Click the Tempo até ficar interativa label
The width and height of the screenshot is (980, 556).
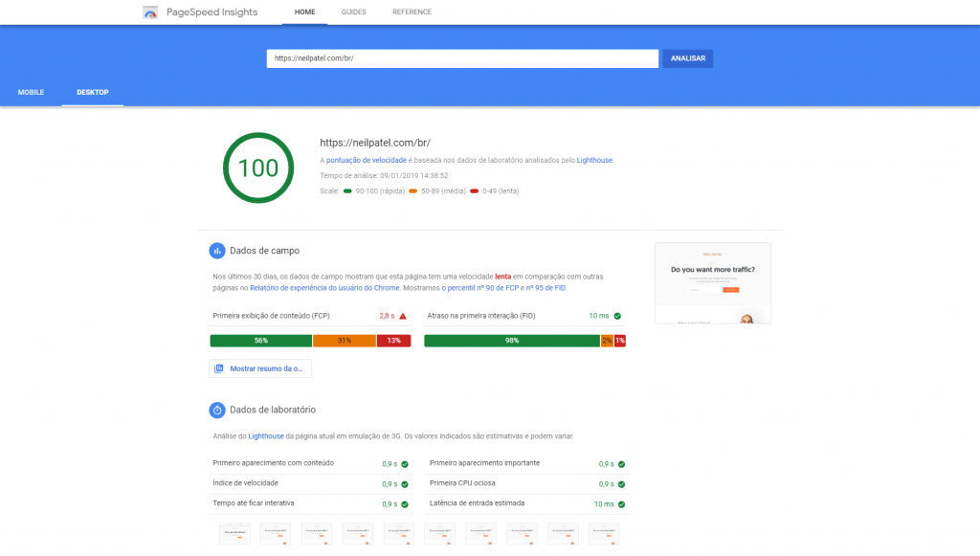click(x=253, y=503)
